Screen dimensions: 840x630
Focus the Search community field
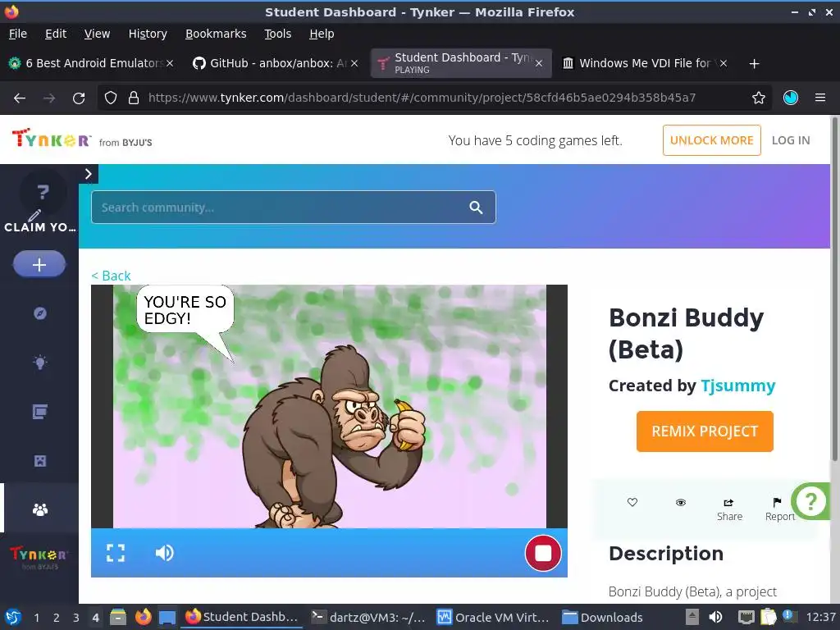pos(293,208)
